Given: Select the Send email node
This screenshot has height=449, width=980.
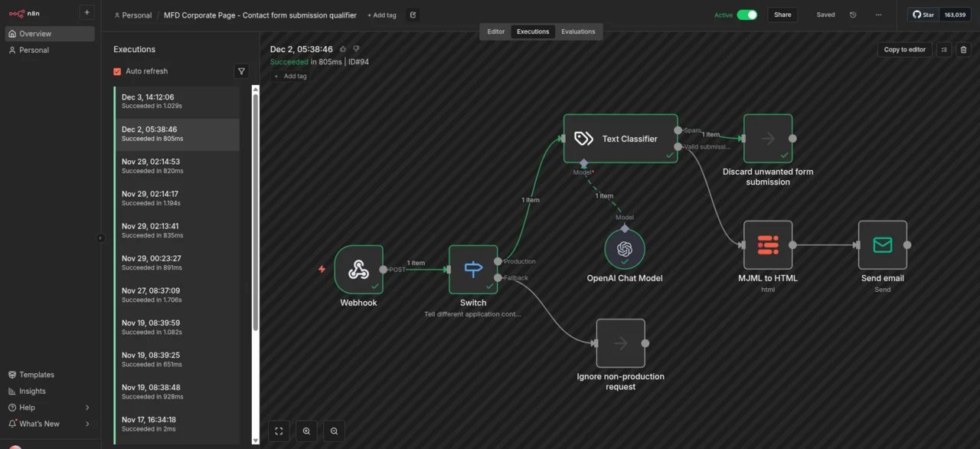Looking at the screenshot, I should click(882, 245).
